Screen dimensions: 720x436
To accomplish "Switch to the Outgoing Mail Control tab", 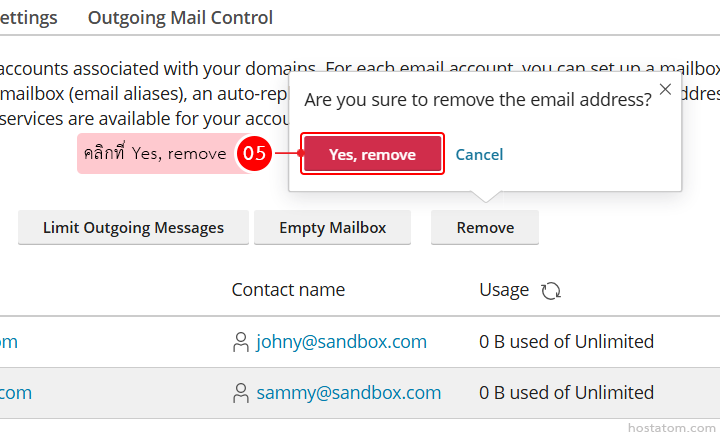I will pyautogui.click(x=180, y=18).
